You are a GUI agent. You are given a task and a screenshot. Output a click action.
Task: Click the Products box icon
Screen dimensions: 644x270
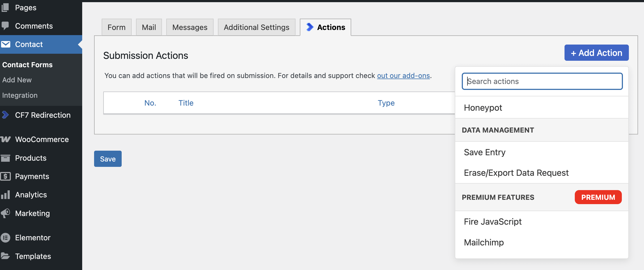5,158
